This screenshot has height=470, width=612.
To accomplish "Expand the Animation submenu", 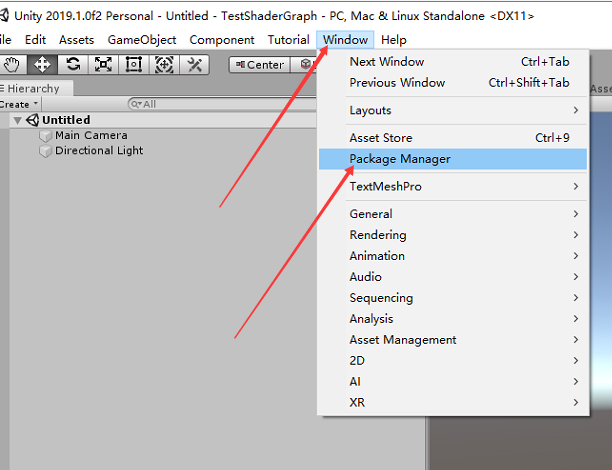I will [453, 256].
